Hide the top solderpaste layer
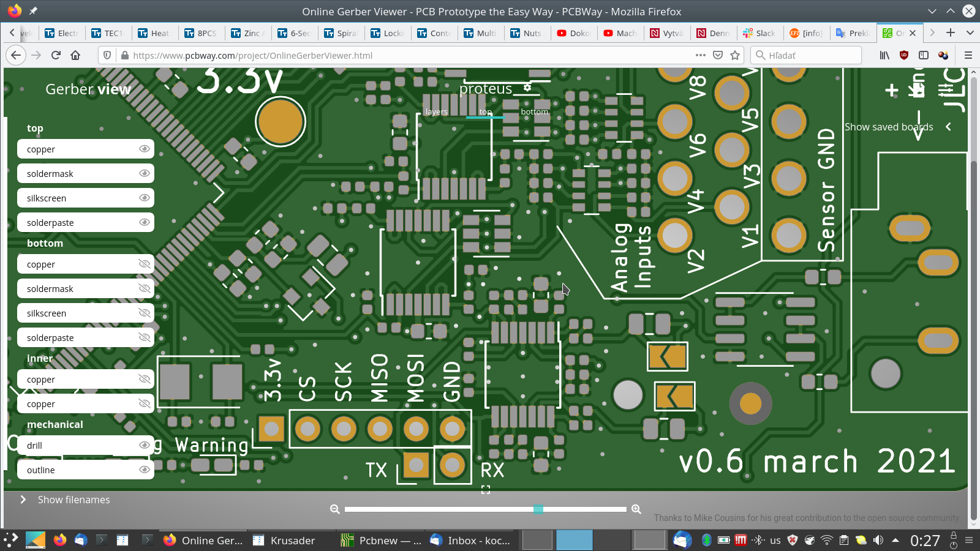The width and height of the screenshot is (980, 551). (x=145, y=222)
